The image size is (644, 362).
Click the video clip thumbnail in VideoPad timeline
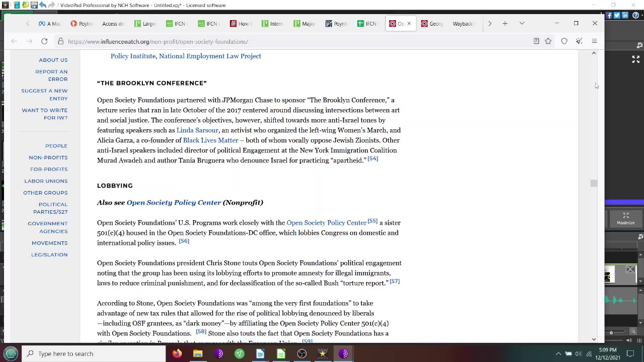coord(609,275)
